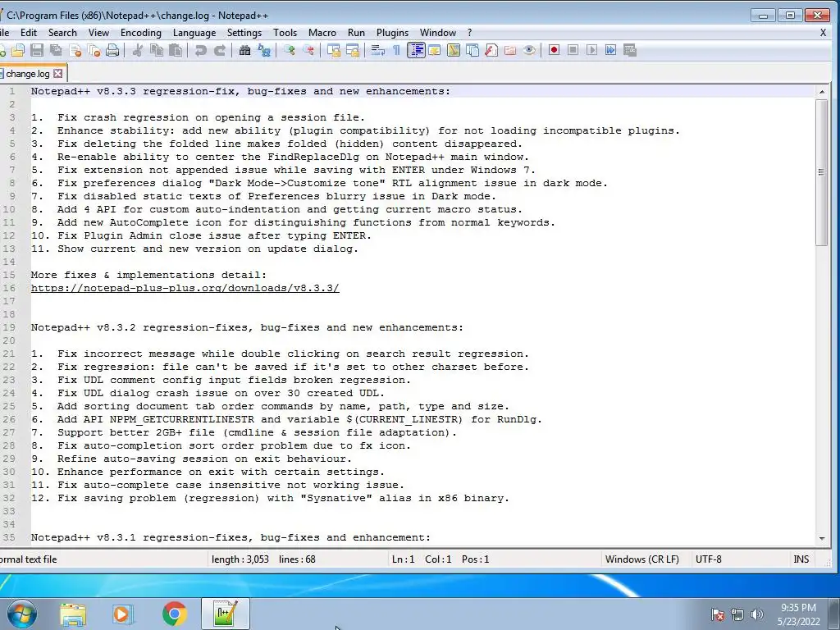This screenshot has width=840, height=630.
Task: Save the file with the floppy disk icon
Action: (37, 50)
